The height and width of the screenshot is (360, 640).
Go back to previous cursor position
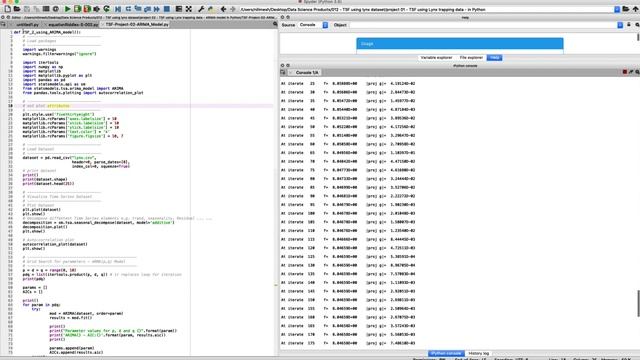223,9
